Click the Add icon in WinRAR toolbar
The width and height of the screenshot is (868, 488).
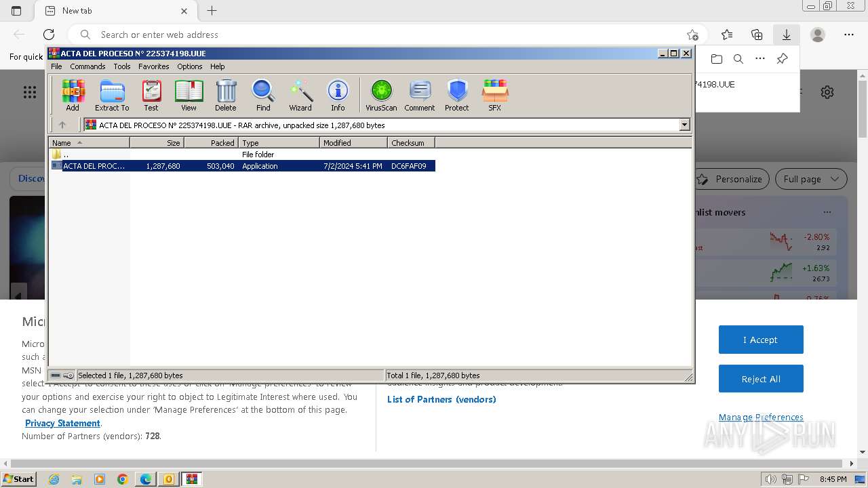[73, 95]
